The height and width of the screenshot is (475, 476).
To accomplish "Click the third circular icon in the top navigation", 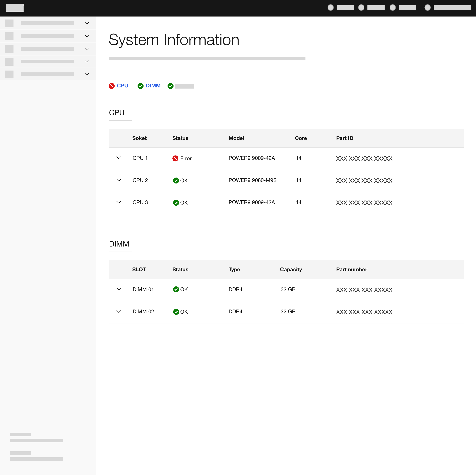I will click(x=392, y=8).
